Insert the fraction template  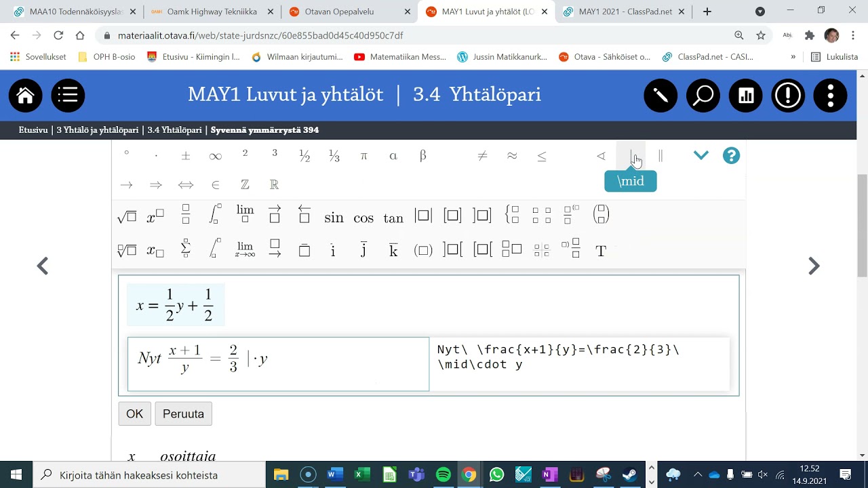point(186,215)
